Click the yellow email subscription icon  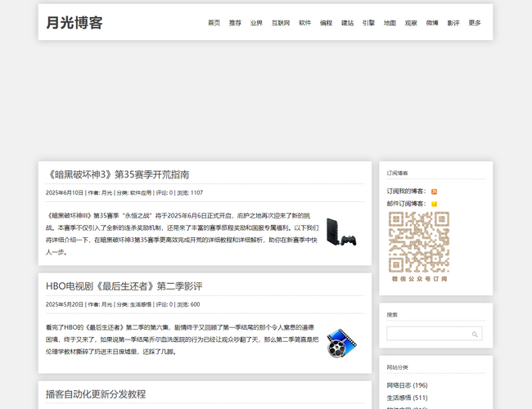pyautogui.click(x=434, y=204)
